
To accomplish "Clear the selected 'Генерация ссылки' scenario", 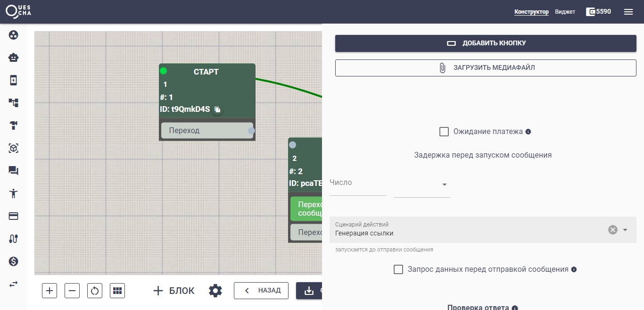I will (612, 230).
